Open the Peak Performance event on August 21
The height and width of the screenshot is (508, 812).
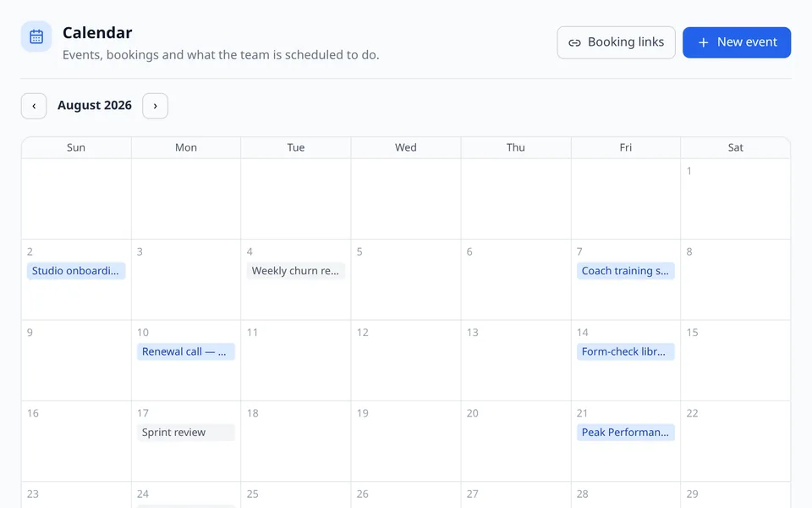click(626, 433)
